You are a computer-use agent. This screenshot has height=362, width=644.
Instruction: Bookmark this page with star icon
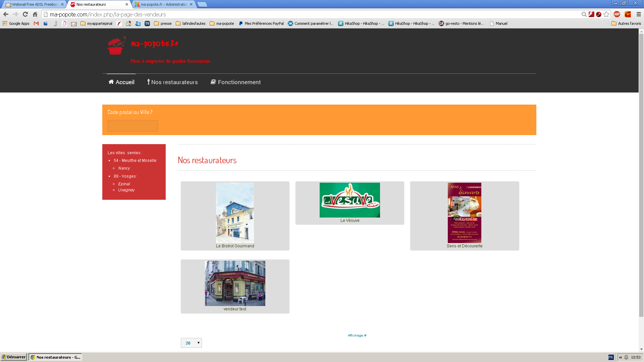[606, 14]
